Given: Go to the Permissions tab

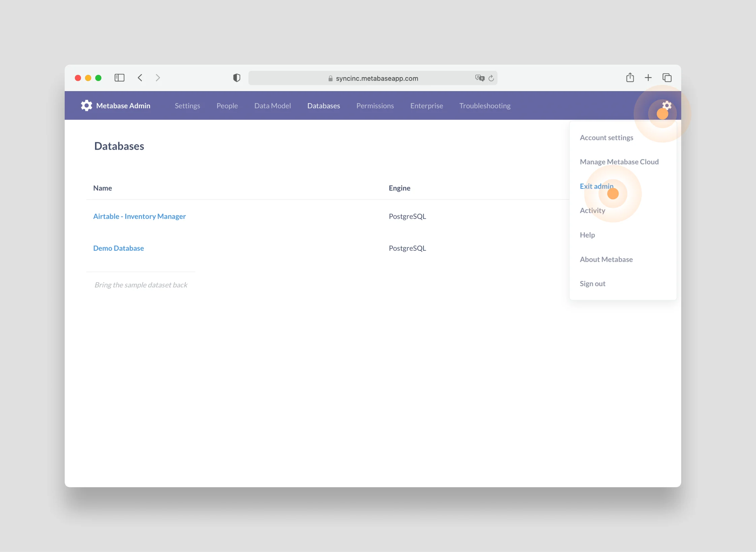Looking at the screenshot, I should pos(375,106).
